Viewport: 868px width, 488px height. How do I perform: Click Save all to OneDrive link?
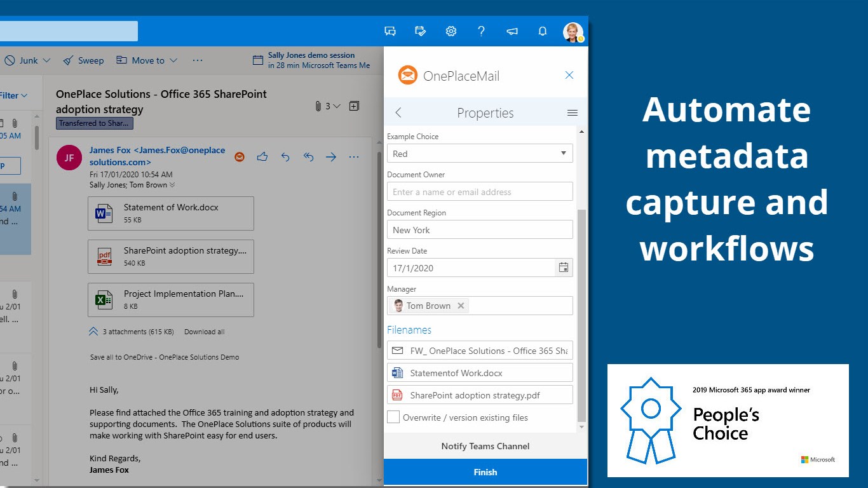[165, 357]
